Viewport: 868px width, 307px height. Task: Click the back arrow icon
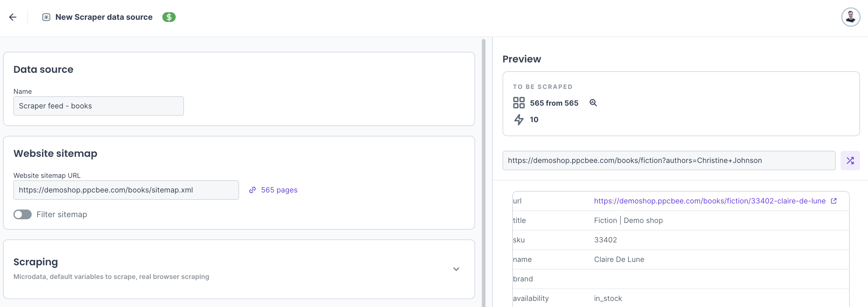(13, 17)
